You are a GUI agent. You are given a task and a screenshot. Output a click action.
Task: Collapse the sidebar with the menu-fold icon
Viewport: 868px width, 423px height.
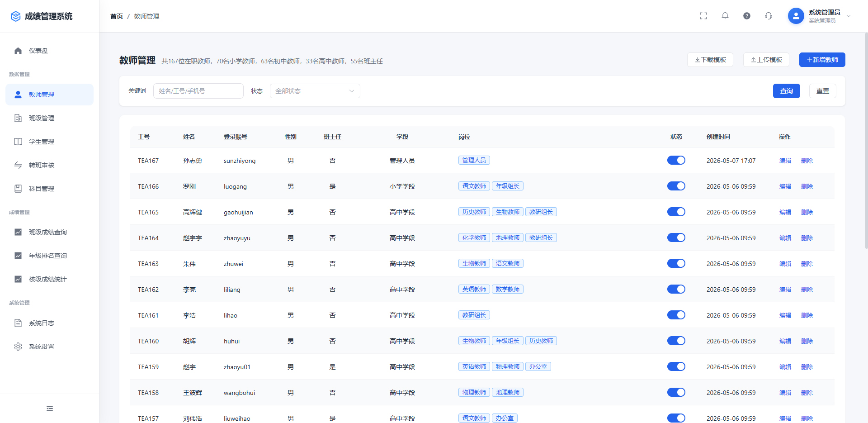pyautogui.click(x=50, y=409)
